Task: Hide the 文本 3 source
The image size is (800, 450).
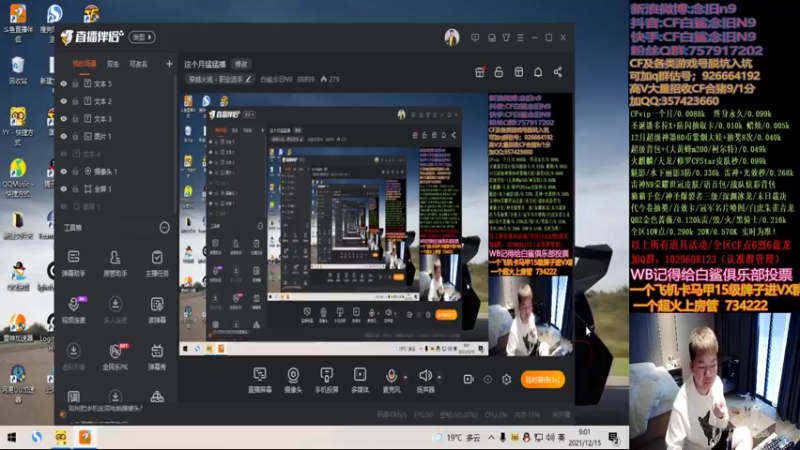Action: pyautogui.click(x=64, y=119)
